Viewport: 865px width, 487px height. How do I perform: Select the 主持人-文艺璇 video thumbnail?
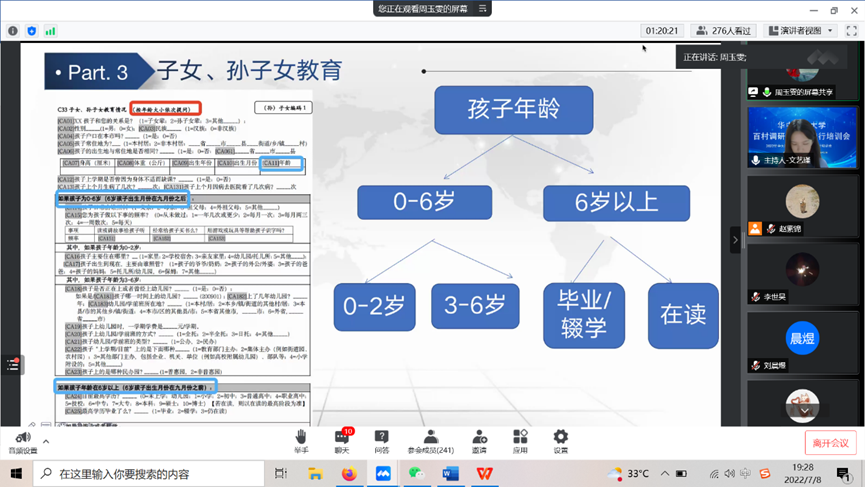(802, 140)
